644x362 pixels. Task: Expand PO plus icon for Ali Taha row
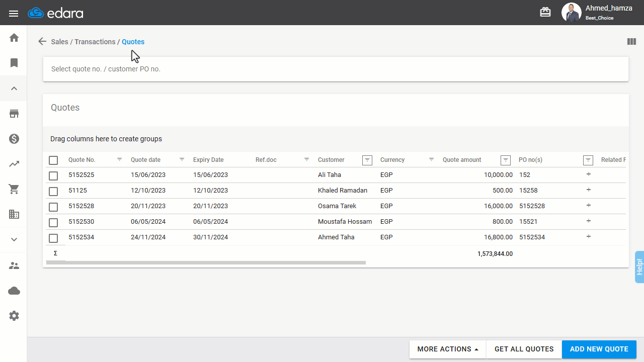pyautogui.click(x=589, y=174)
